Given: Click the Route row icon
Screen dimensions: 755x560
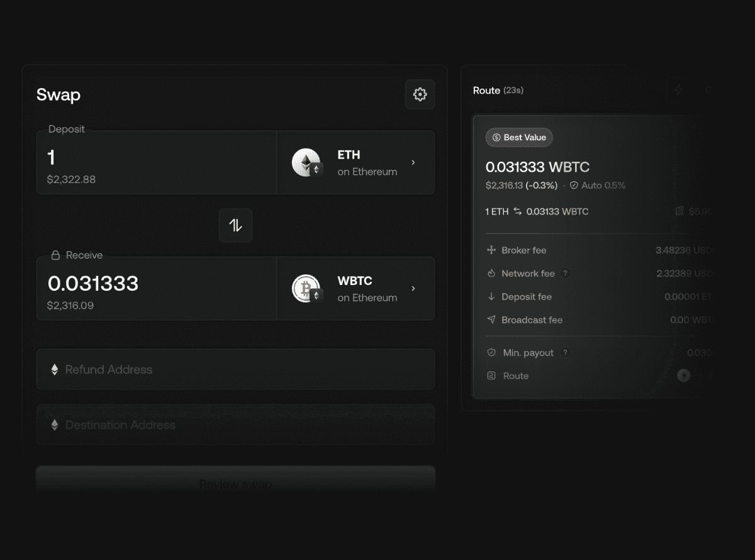Looking at the screenshot, I should point(491,376).
